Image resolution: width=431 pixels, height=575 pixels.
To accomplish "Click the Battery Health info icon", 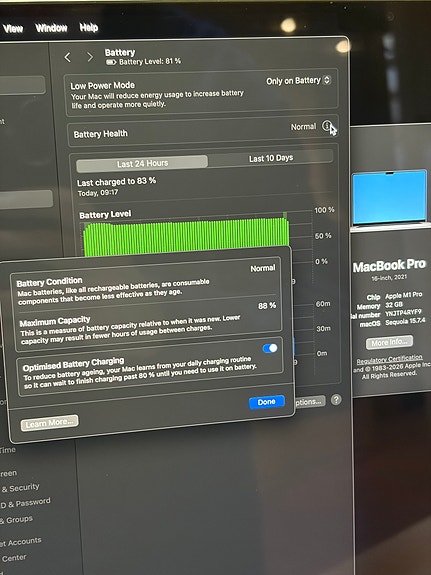I will 327,126.
